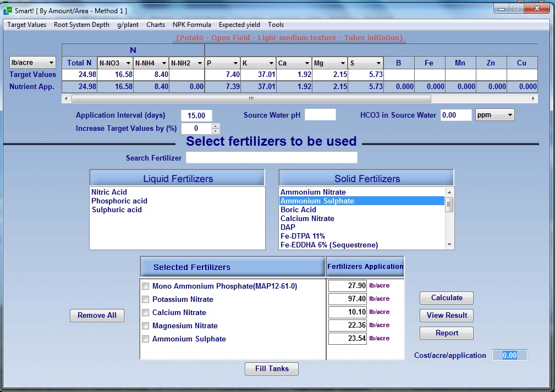The height and width of the screenshot is (392, 555).
Task: Check the Potassium Nitrate checkbox
Action: [x=145, y=299]
